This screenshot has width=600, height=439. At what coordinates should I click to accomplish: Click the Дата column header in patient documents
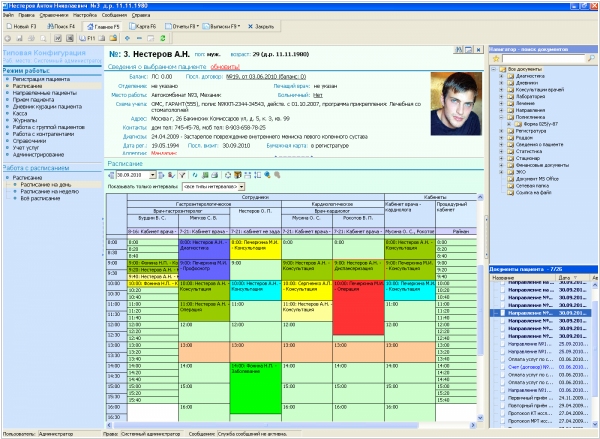coord(570,277)
